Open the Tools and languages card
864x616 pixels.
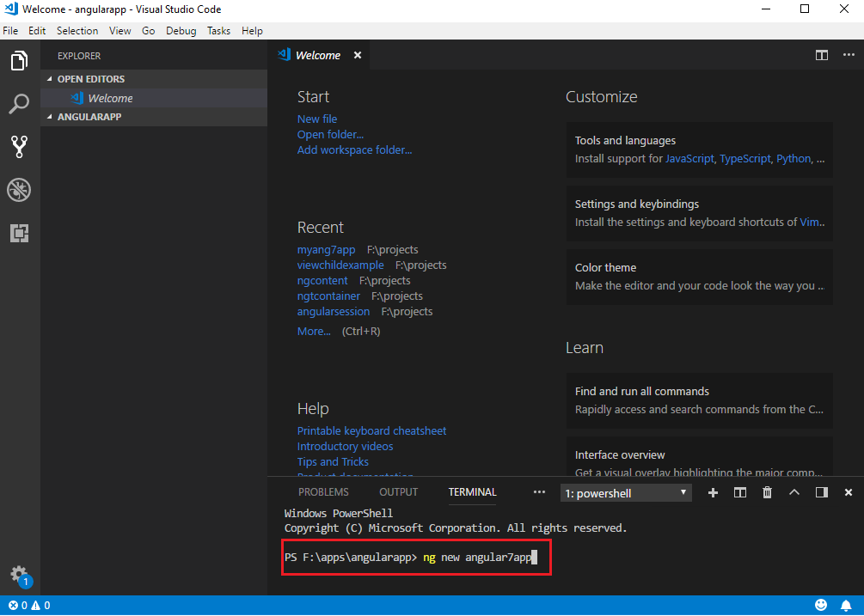[699, 149]
